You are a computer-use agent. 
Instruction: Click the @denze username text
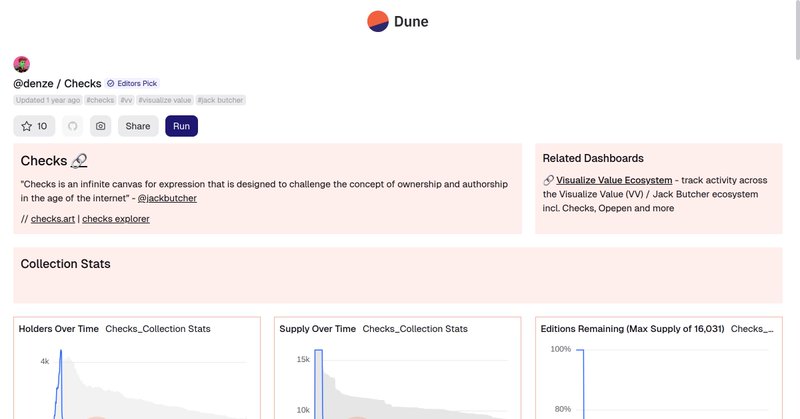[x=33, y=84]
